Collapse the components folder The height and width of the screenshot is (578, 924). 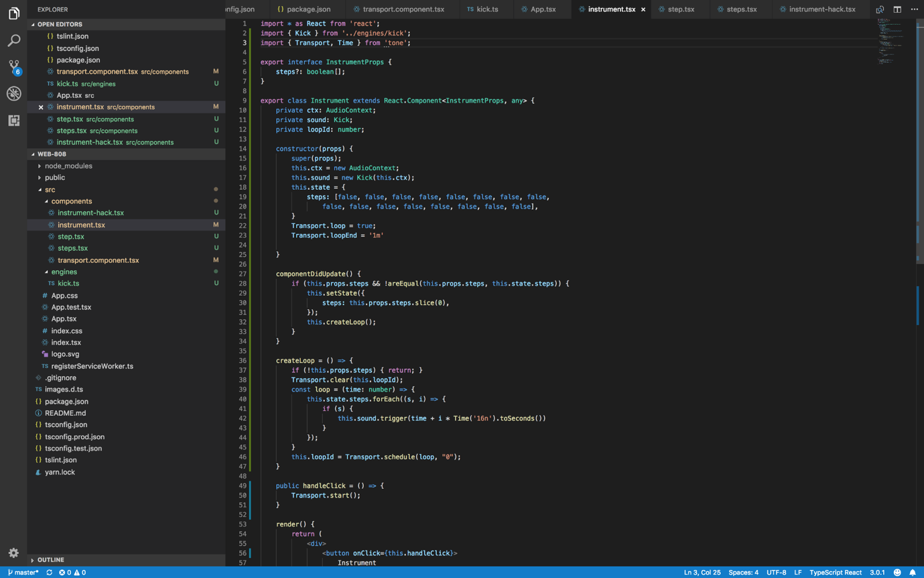pyautogui.click(x=71, y=201)
